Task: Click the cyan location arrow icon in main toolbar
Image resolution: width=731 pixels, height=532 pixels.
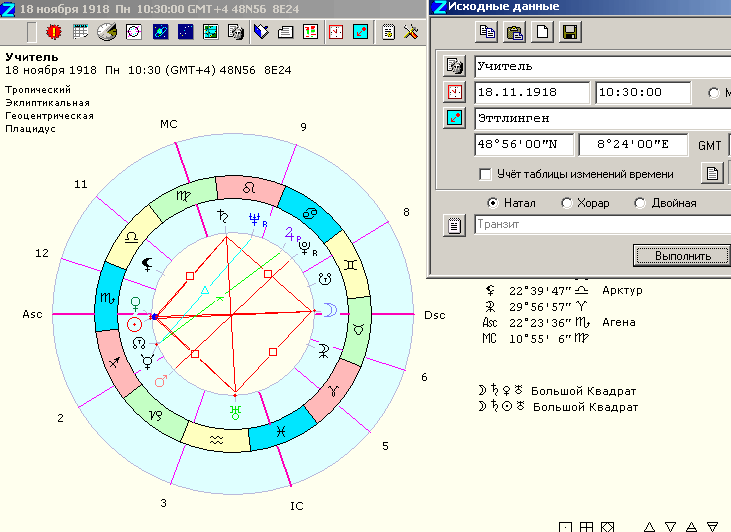Action: tap(361, 32)
